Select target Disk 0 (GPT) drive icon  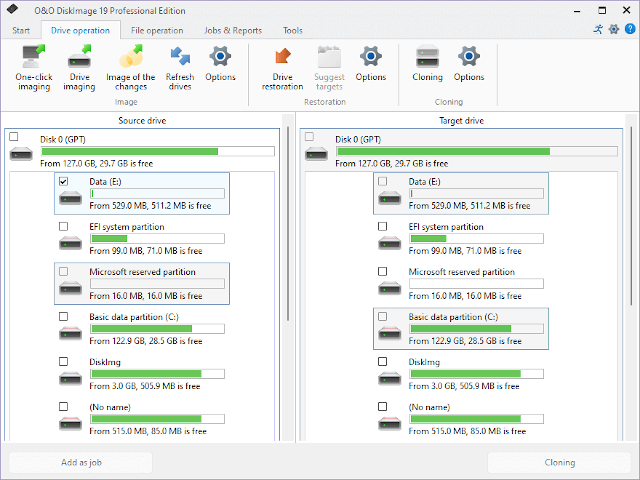(316, 154)
